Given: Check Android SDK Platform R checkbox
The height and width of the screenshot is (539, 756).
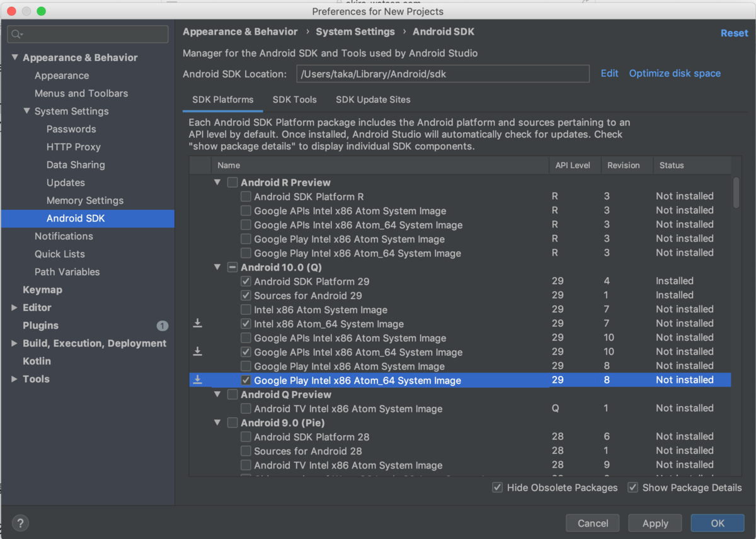Looking at the screenshot, I should coord(246,196).
